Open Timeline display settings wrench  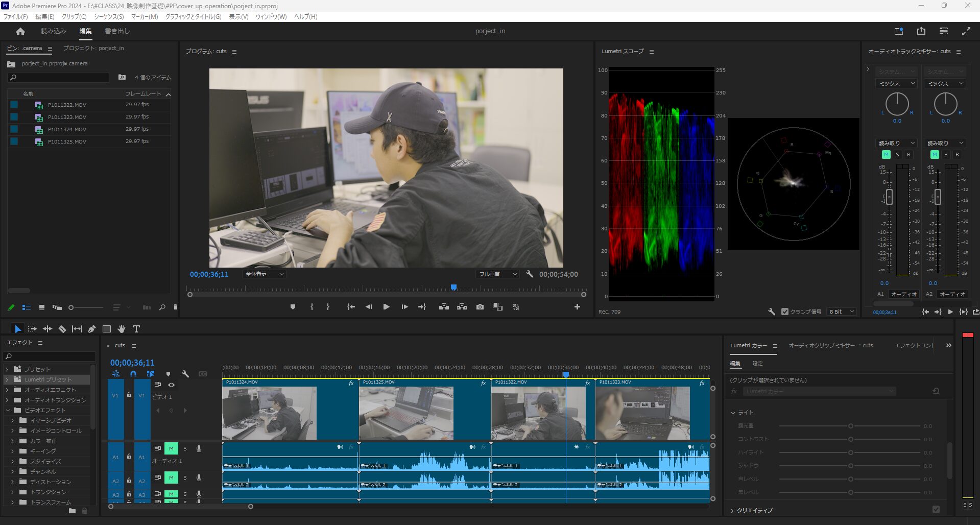pos(185,374)
